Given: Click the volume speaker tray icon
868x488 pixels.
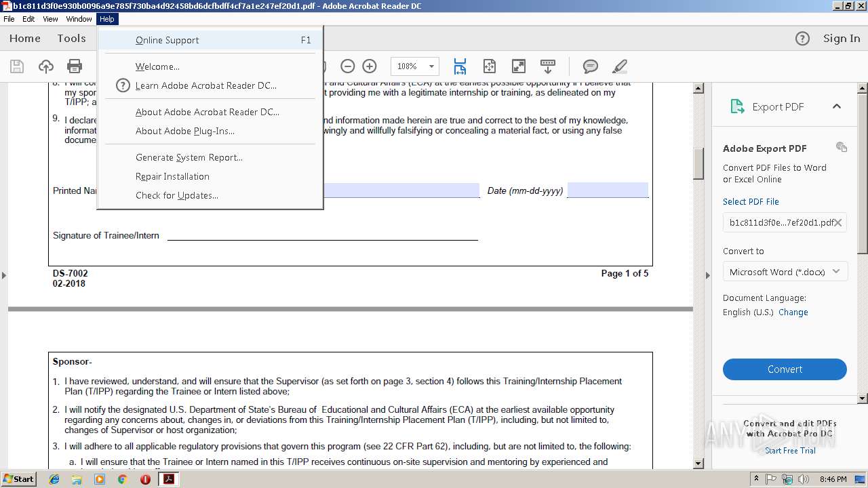Looking at the screenshot, I should (x=804, y=479).
